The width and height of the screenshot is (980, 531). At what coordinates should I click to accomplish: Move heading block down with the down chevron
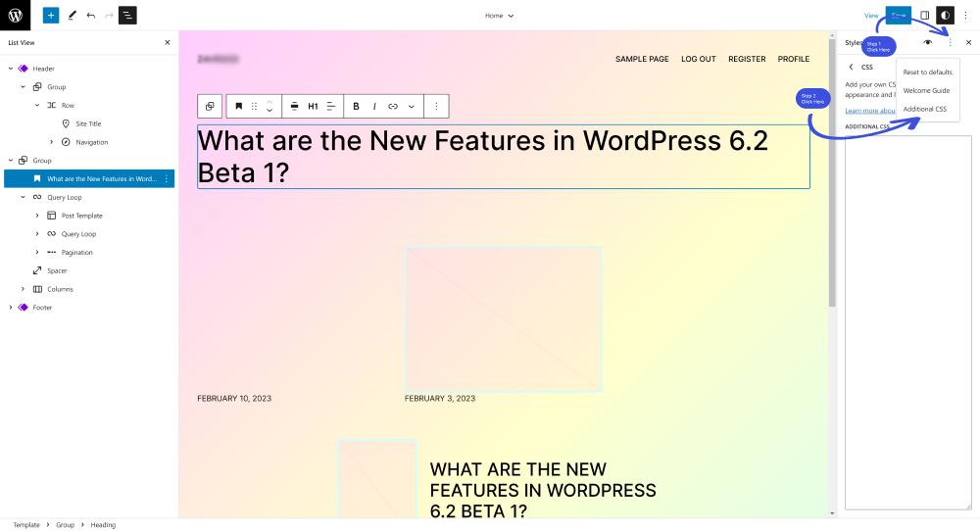pyautogui.click(x=269, y=111)
